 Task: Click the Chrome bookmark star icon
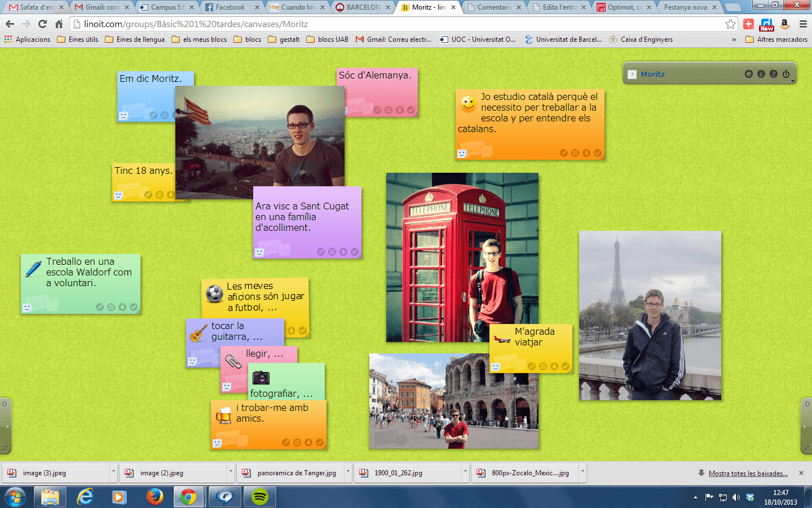(x=730, y=24)
